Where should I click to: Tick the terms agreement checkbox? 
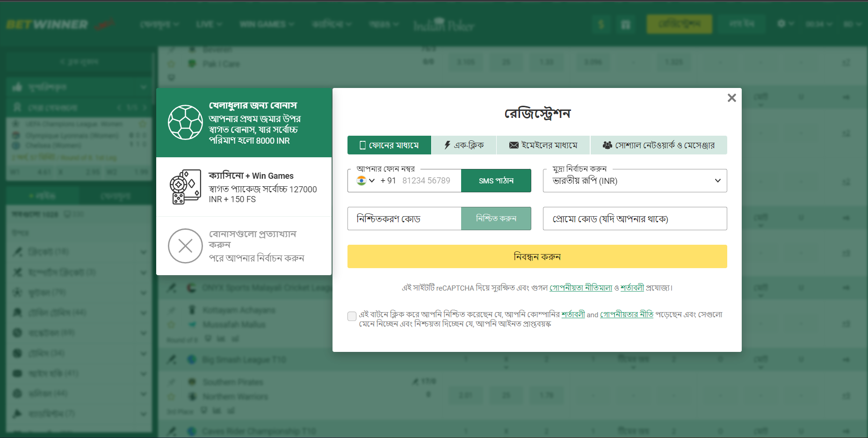(x=352, y=316)
